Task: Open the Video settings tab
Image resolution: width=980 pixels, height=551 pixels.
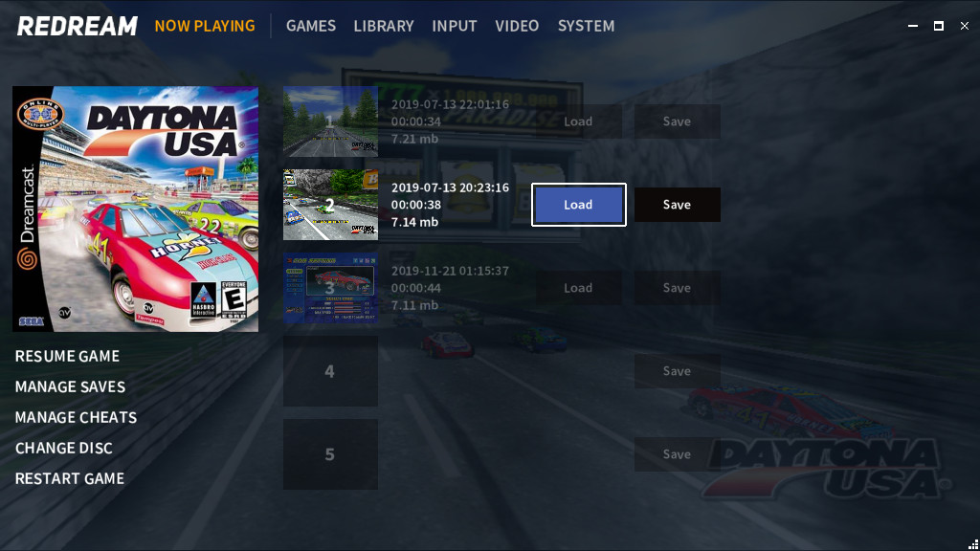Action: (x=517, y=26)
